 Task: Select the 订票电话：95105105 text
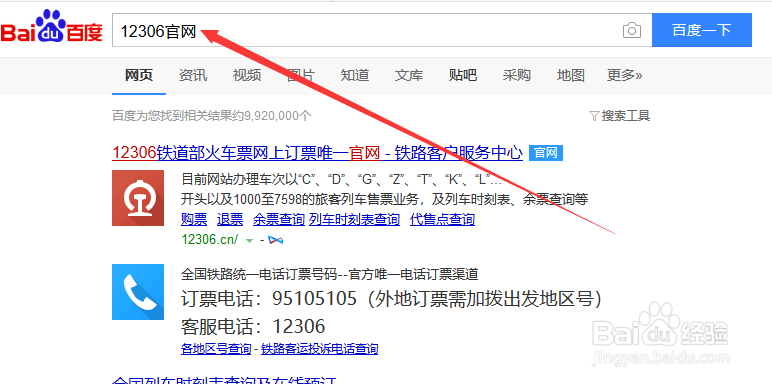click(x=269, y=299)
